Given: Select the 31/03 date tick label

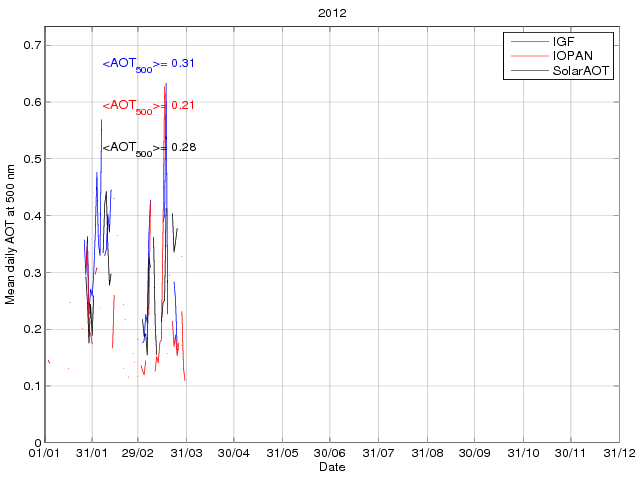Looking at the screenshot, I should [x=186, y=454].
